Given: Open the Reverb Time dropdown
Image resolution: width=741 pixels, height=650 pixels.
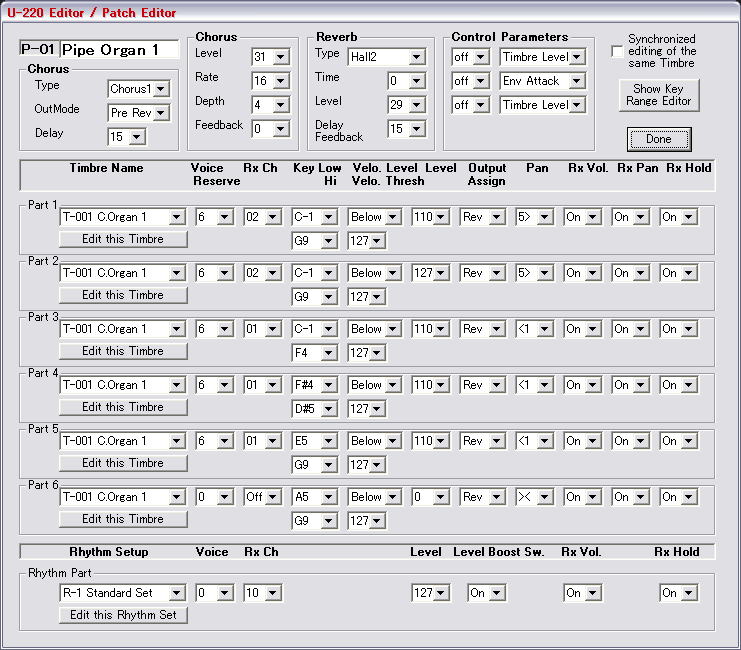Looking at the screenshot, I should tap(406, 81).
